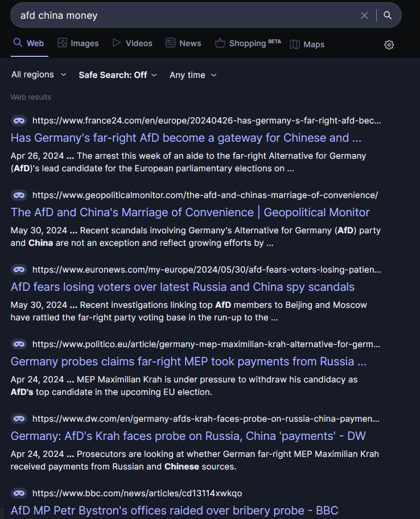Image resolution: width=420 pixels, height=519 pixels.
Task: Switch to the Maps tab
Action: point(307,44)
